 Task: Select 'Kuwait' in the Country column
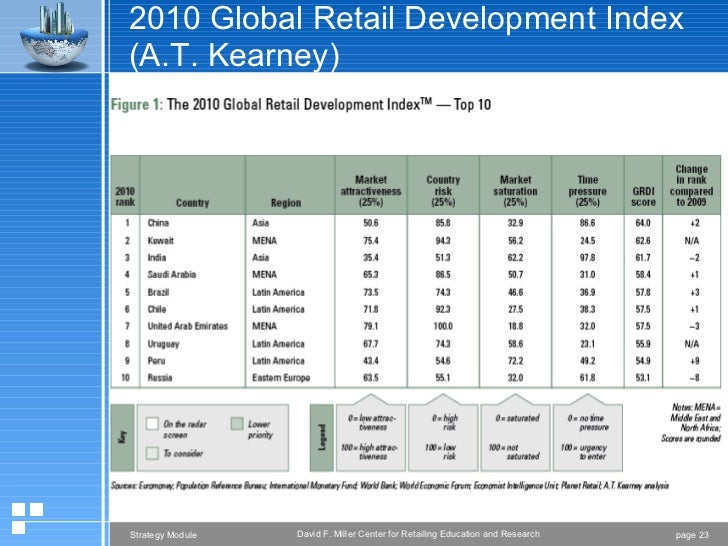(x=160, y=240)
